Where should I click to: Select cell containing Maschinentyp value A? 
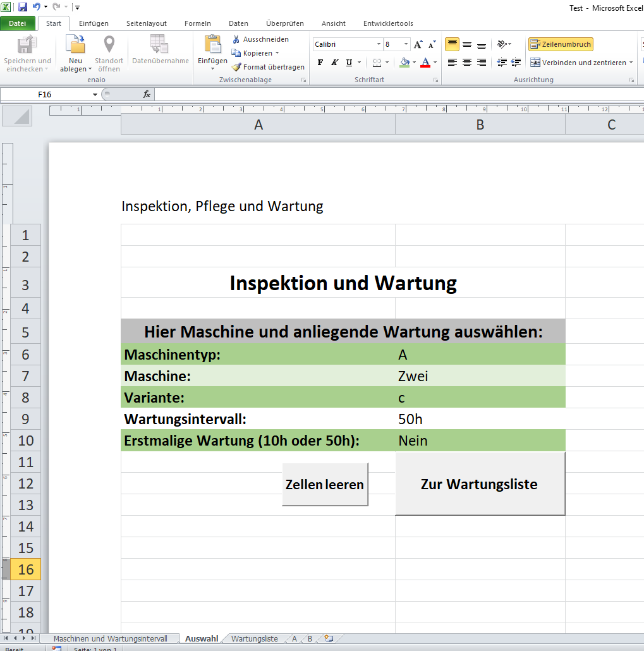click(x=480, y=355)
